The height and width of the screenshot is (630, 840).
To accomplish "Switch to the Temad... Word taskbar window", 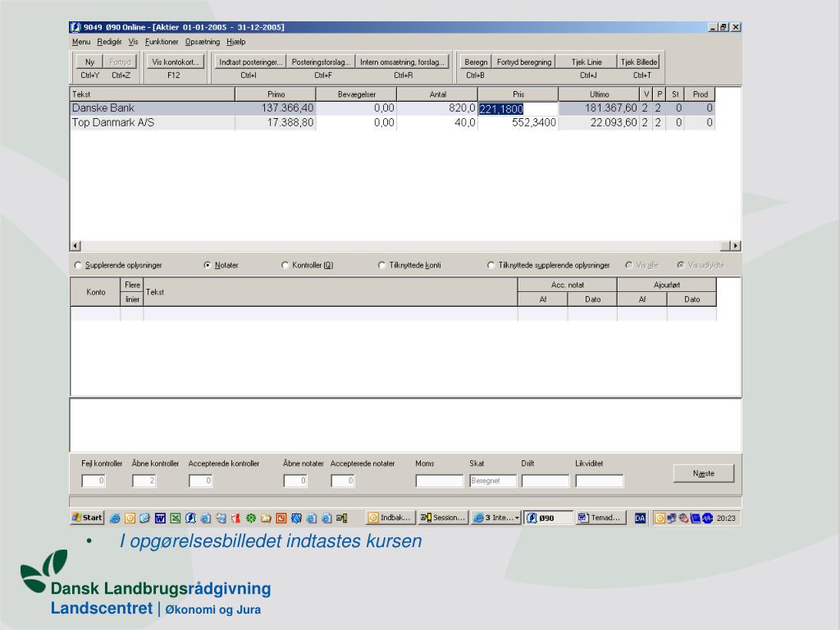I will (x=600, y=518).
